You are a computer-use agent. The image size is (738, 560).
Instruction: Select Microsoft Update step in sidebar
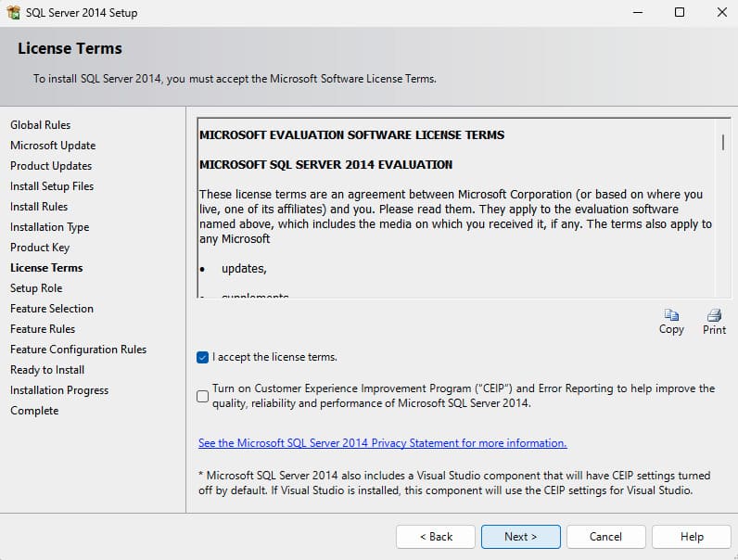click(x=53, y=146)
